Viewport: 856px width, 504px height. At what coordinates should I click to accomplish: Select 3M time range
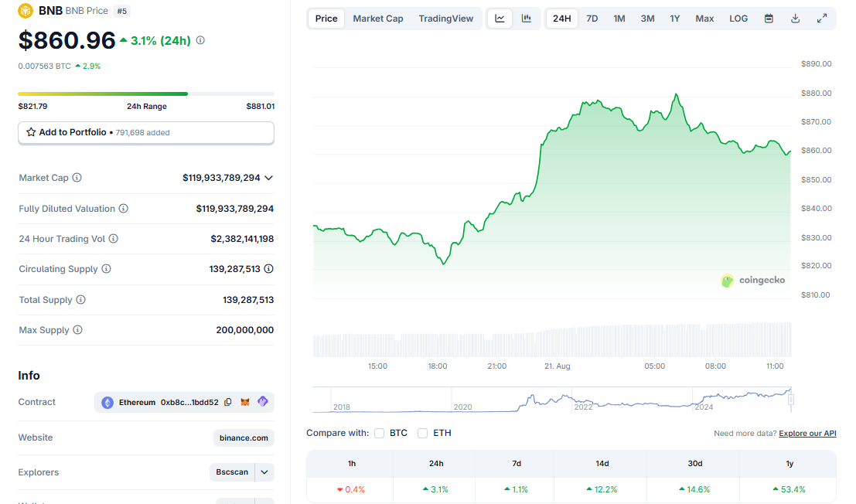point(647,19)
